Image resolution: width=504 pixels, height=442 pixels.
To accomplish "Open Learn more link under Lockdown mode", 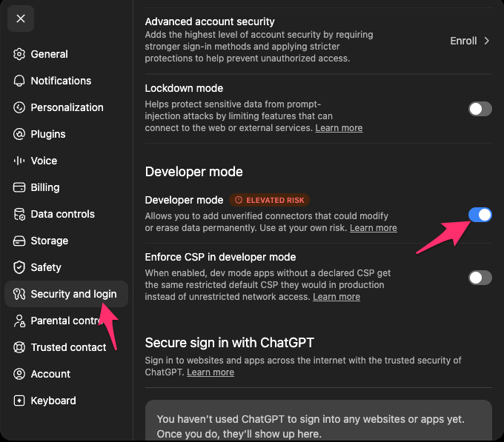I will click(339, 128).
